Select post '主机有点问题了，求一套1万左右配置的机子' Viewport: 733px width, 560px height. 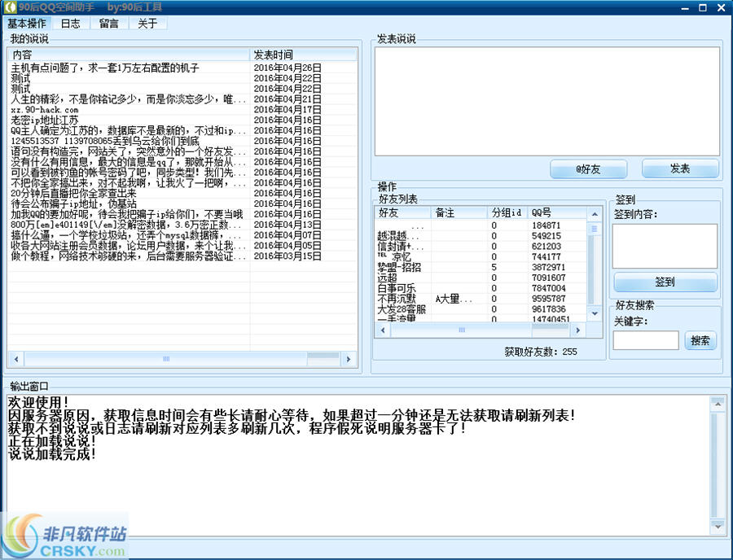tap(105, 68)
